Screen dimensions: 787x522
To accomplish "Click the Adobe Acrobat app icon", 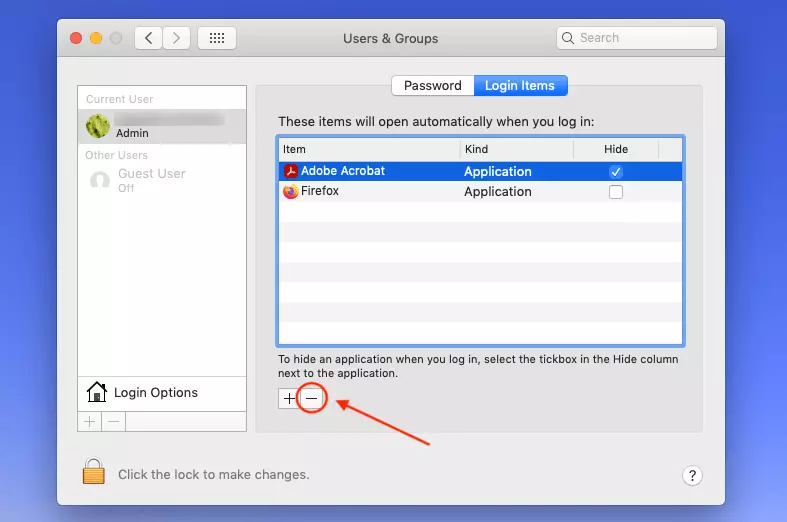I will [291, 171].
